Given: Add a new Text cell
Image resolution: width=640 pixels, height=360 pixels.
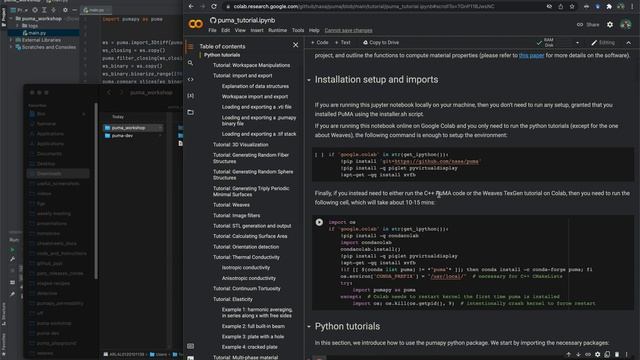Looking at the screenshot, I should (x=343, y=42).
